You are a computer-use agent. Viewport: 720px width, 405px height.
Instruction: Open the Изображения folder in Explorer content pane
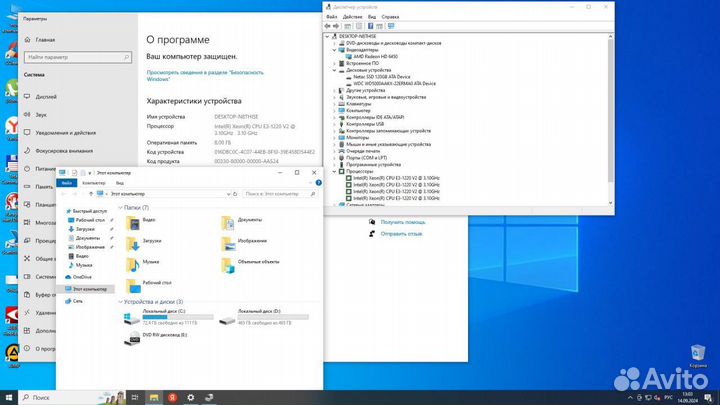(244, 243)
